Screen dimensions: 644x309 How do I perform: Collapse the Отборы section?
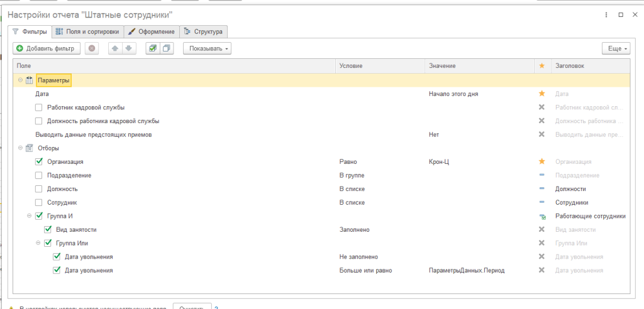click(x=20, y=148)
